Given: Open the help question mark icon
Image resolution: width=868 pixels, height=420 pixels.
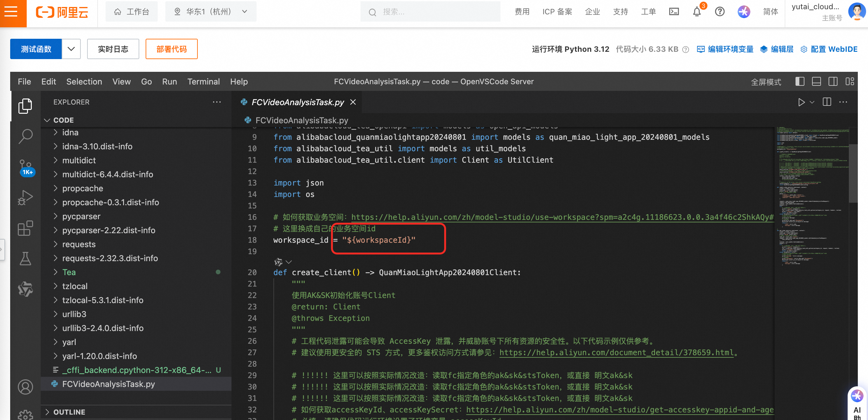Looking at the screenshot, I should coord(720,12).
